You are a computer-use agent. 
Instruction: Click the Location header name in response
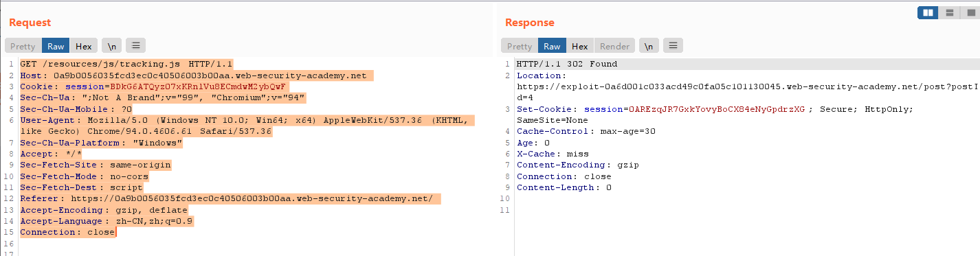tap(540, 75)
